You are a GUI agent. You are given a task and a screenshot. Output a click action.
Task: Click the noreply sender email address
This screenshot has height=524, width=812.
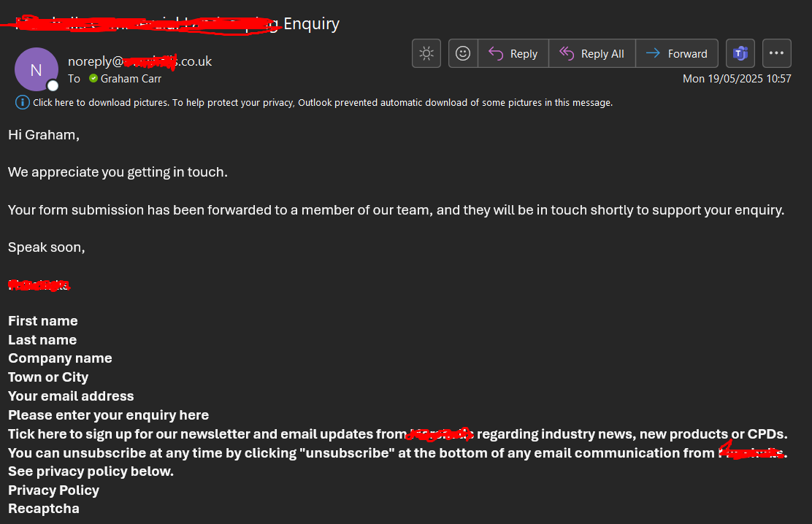(x=139, y=61)
